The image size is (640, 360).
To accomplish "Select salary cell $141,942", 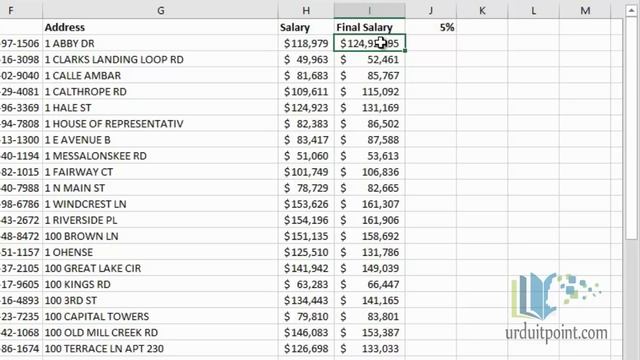I will click(306, 268).
